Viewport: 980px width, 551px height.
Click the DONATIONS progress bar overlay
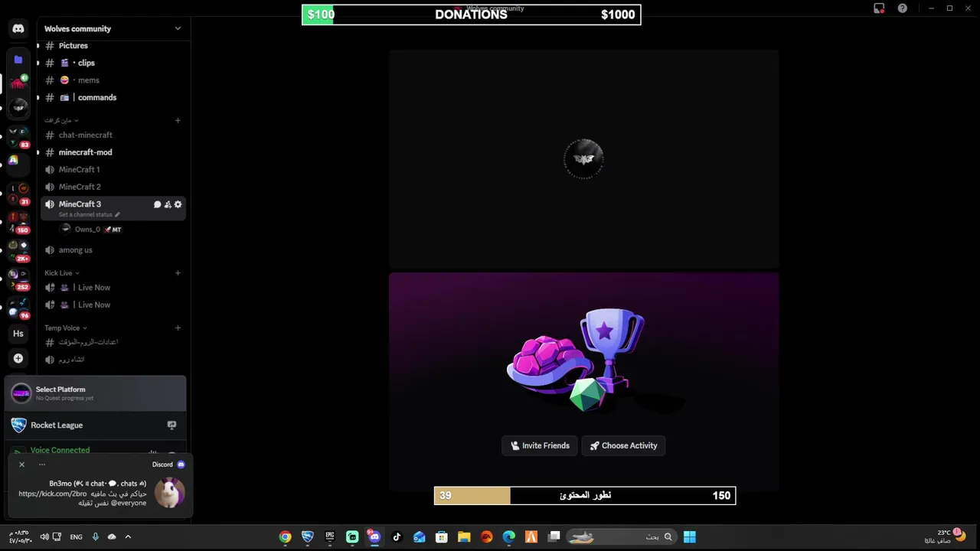coord(472,15)
